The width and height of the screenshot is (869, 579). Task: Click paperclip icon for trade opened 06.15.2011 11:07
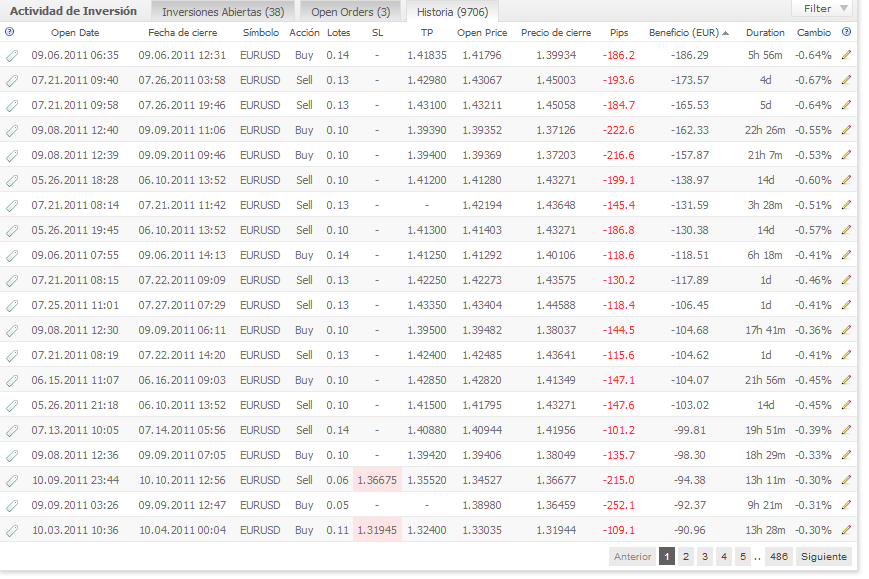tap(12, 381)
